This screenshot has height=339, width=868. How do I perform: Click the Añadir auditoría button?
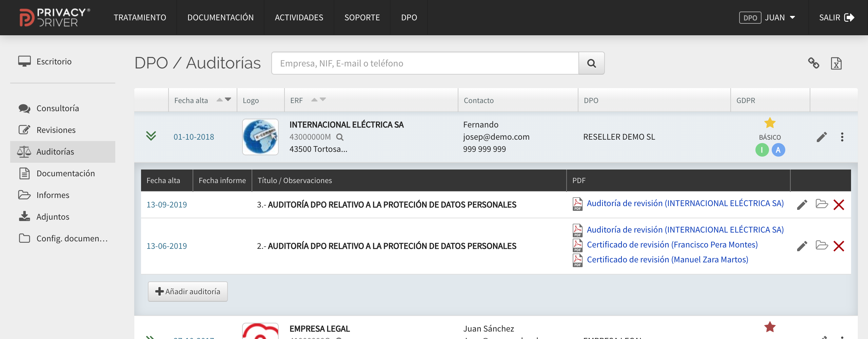click(x=188, y=292)
